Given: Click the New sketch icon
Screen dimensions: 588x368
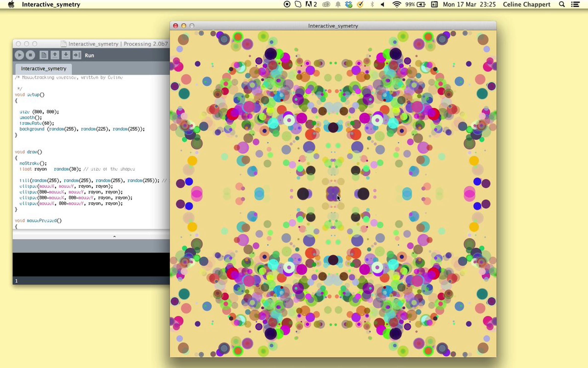Looking at the screenshot, I should (44, 55).
